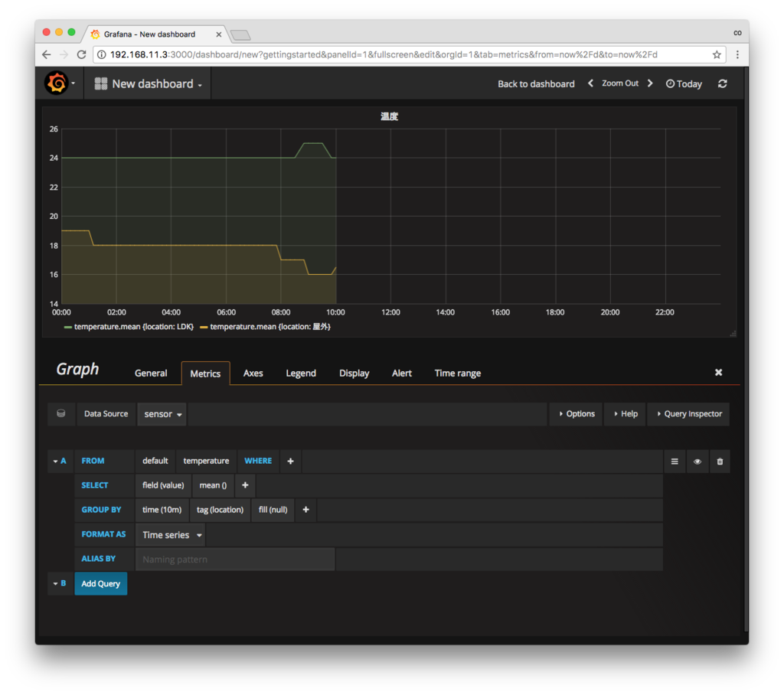Edit the fill (null) segment
The width and height of the screenshot is (784, 695).
pos(273,510)
